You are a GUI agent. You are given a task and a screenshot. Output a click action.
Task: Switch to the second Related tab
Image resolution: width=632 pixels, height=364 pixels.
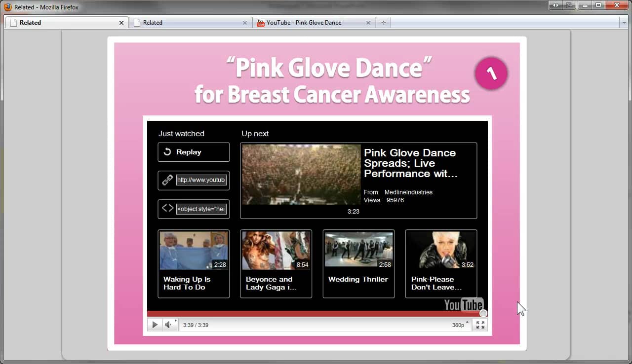pyautogui.click(x=190, y=23)
